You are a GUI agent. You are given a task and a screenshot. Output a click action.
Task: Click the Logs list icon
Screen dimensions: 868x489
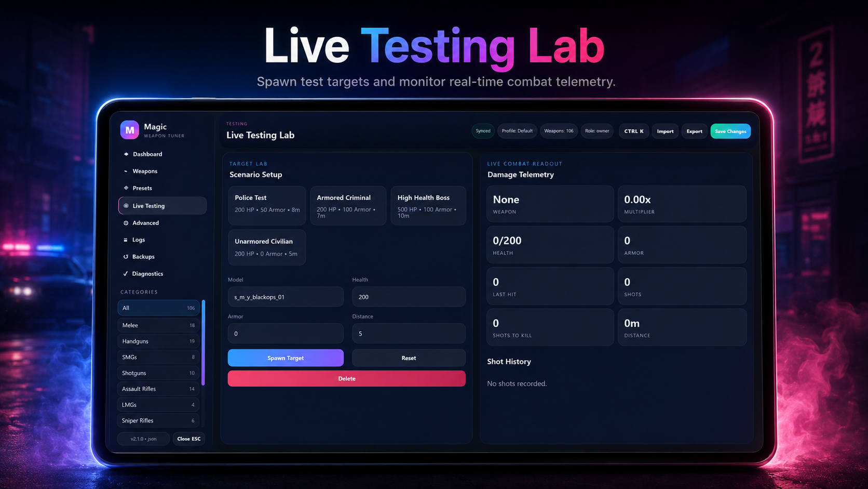pos(126,240)
